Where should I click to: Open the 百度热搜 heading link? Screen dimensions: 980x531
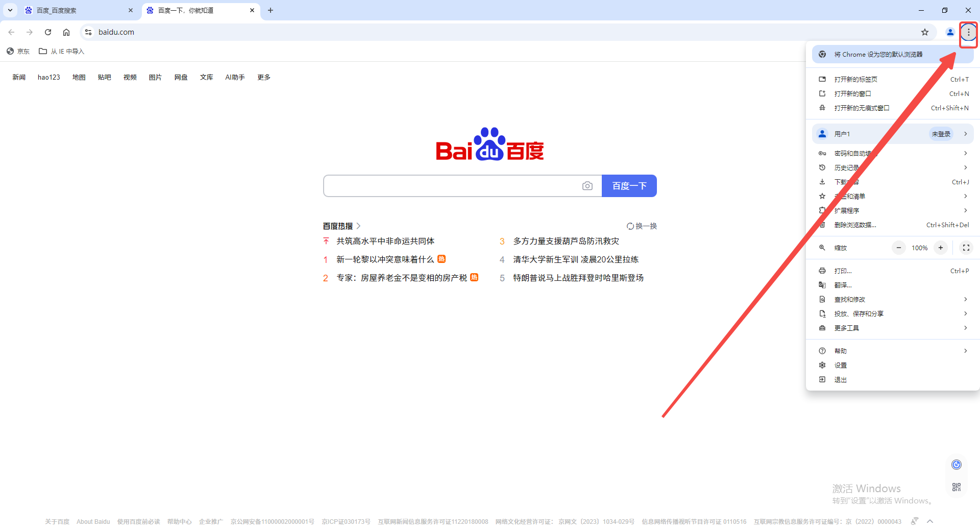pyautogui.click(x=341, y=226)
